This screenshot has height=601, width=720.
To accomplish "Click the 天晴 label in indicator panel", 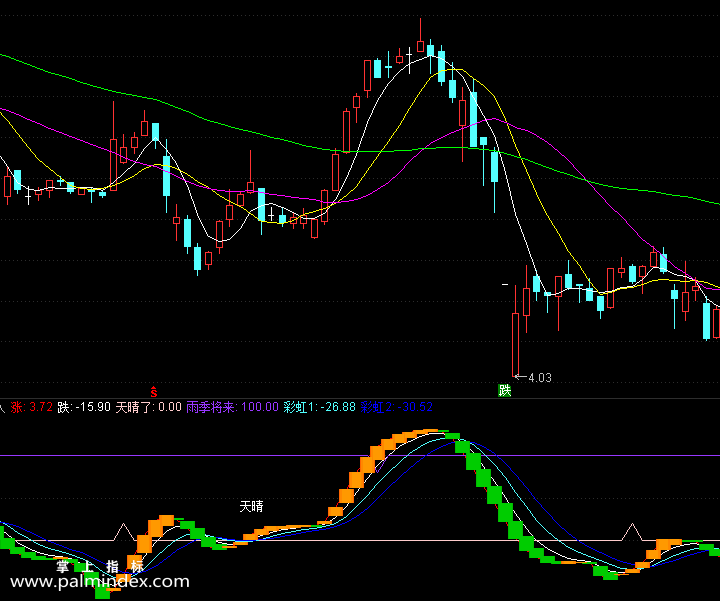I will [x=251, y=506].
